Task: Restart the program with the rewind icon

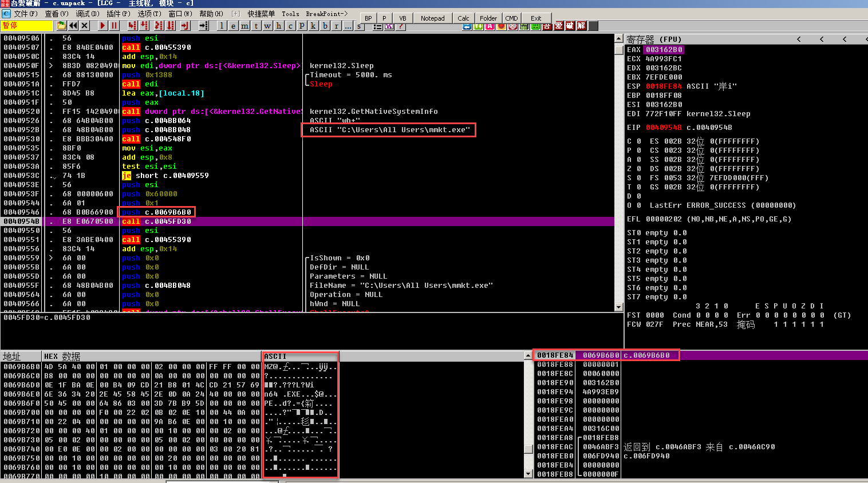Action: (x=73, y=26)
